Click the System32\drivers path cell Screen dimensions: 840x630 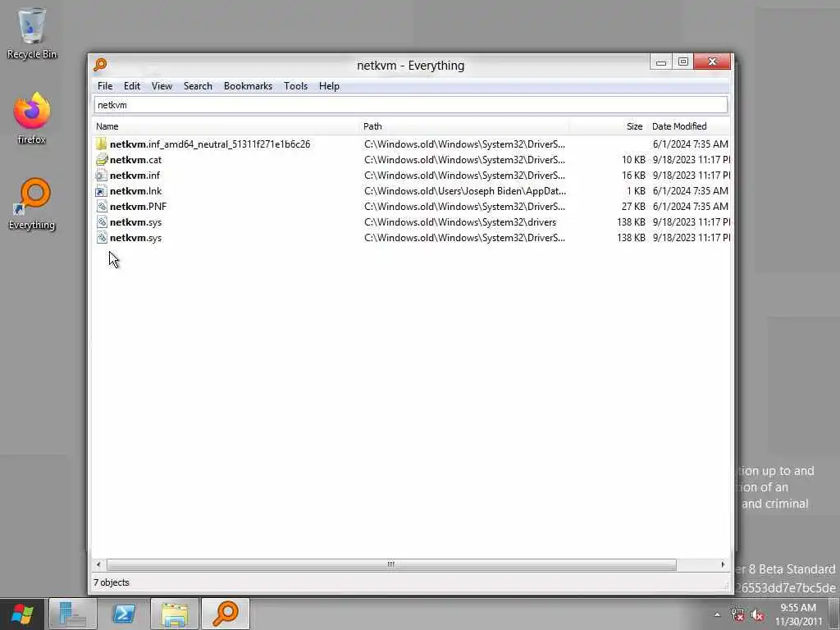pyautogui.click(x=460, y=221)
